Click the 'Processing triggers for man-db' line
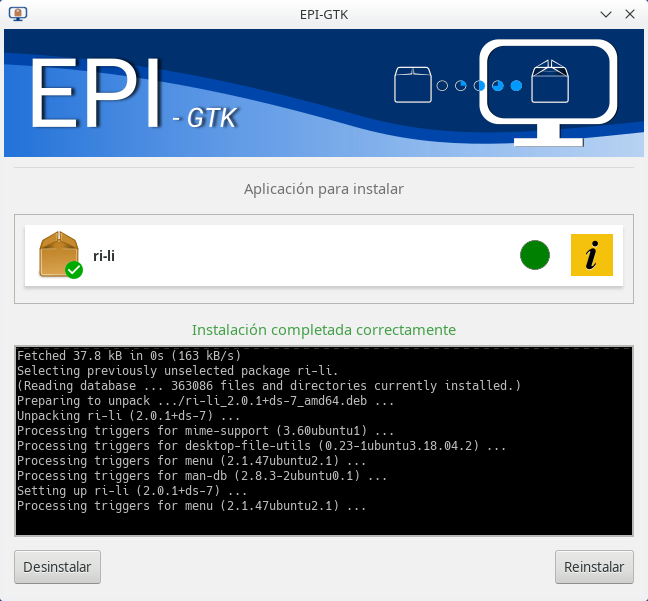The height and width of the screenshot is (601, 648). tap(202, 476)
